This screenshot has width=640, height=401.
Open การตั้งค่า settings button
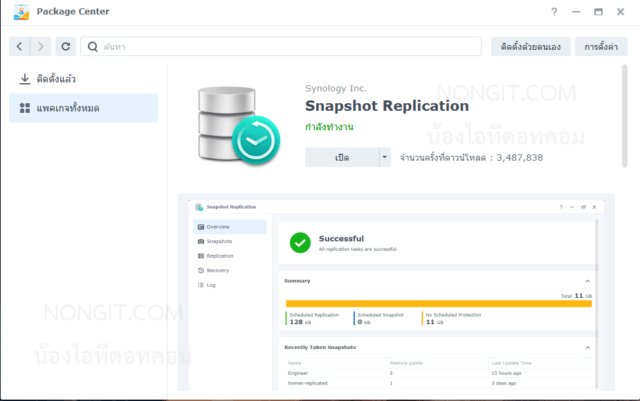tap(601, 47)
